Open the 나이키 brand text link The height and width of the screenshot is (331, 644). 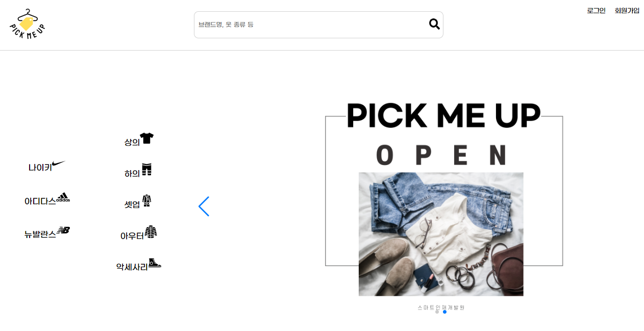[x=40, y=168]
